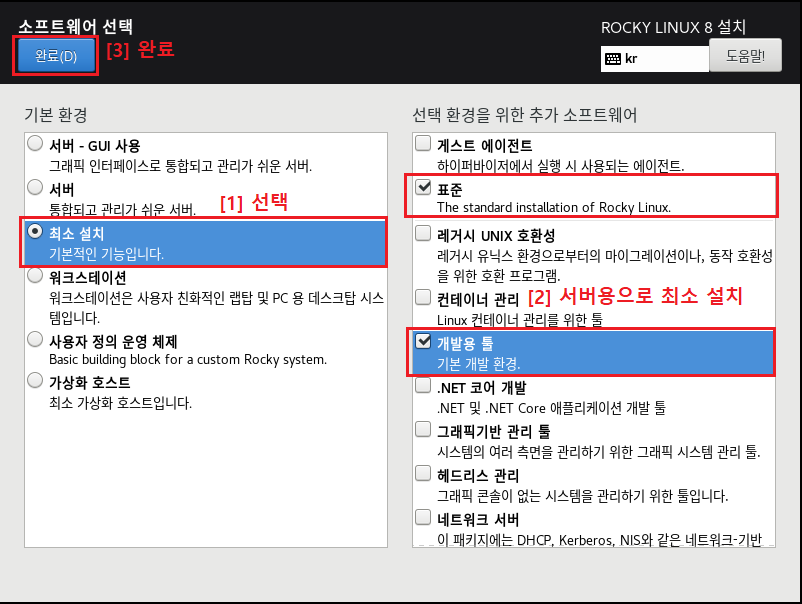This screenshot has width=802, height=604.
Task: Pick the 사용자 정의 운영 체제 radio button
Action: [x=35, y=339]
